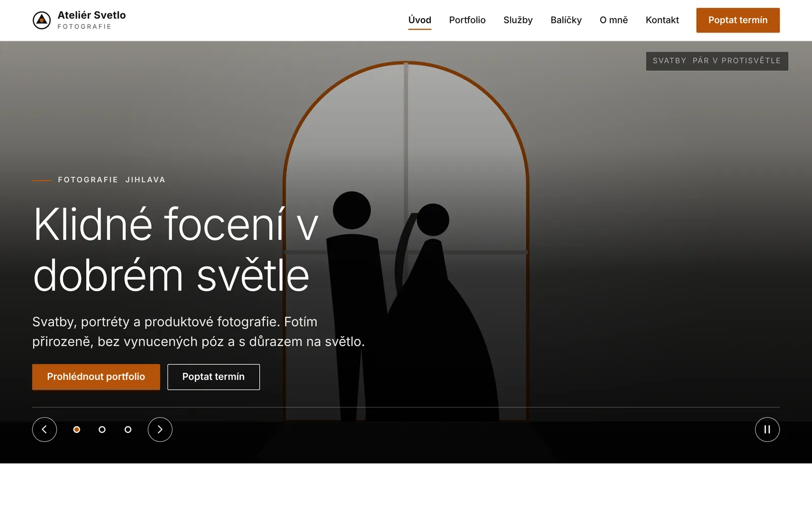Select the third slide dot
This screenshot has width=812, height=508.
pos(128,430)
